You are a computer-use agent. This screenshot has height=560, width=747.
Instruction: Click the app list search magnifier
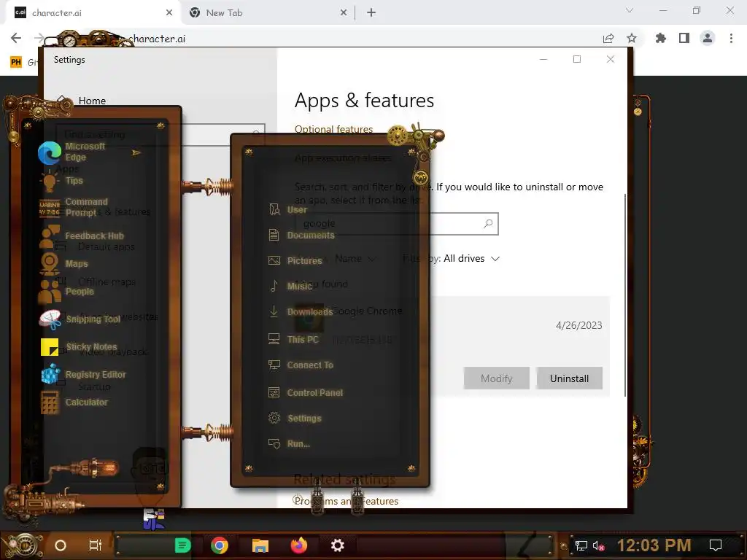(488, 223)
